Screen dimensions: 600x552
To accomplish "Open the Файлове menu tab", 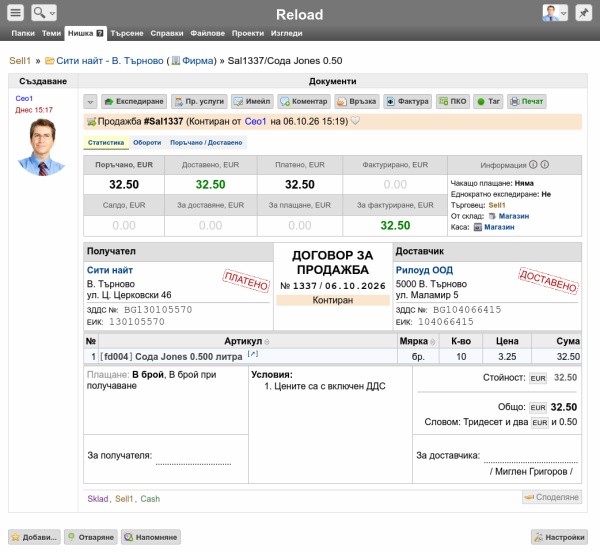I will [207, 33].
